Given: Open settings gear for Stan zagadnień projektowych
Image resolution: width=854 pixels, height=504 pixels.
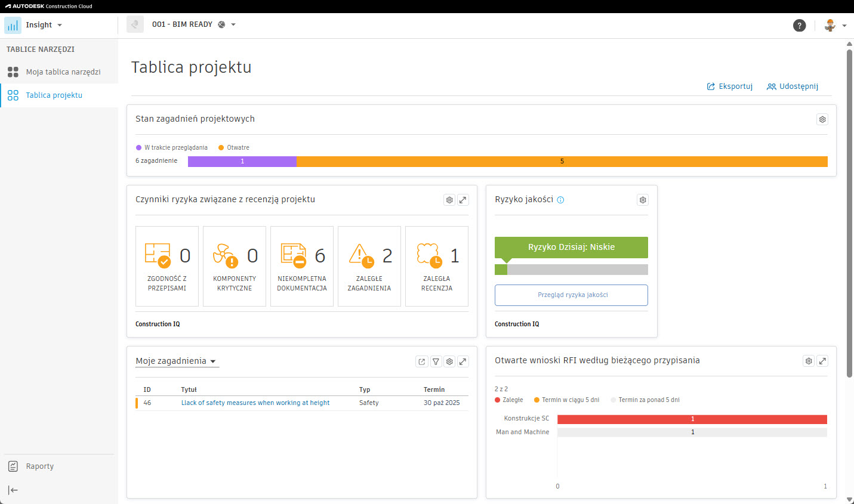Looking at the screenshot, I should point(822,119).
